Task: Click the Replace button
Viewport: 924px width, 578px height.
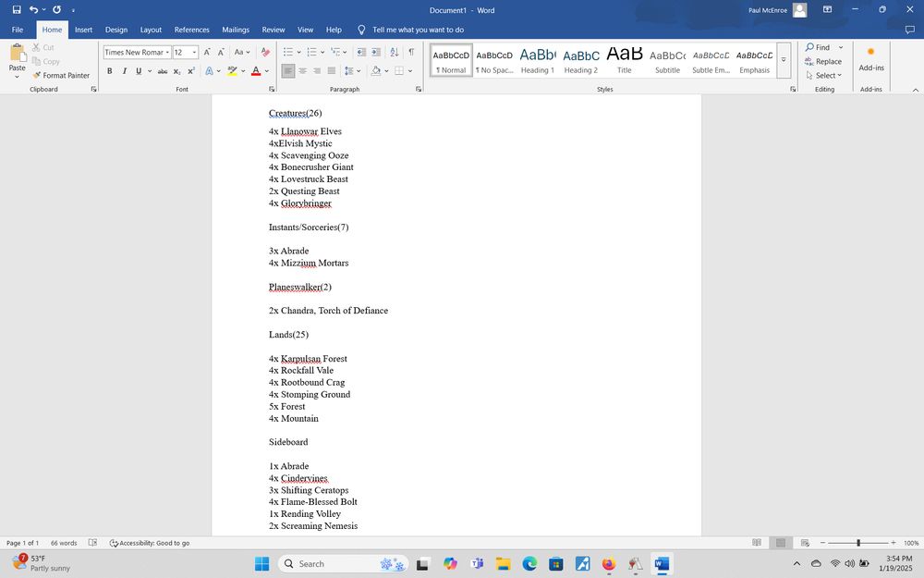Action: [823, 61]
